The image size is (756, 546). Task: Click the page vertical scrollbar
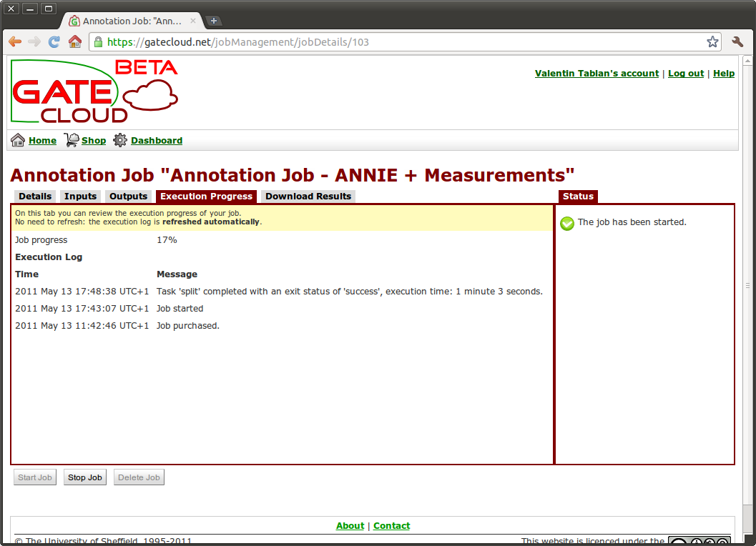pos(748,285)
